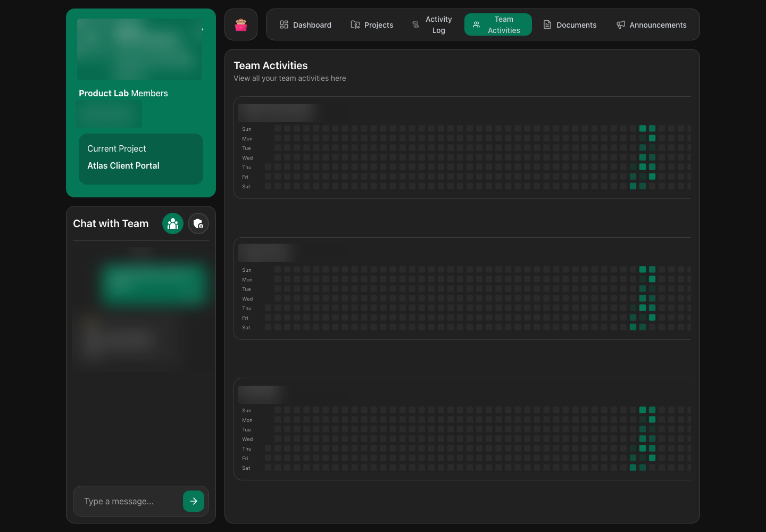766x532 pixels.
Task: Focus the 'Type a message...' input field
Action: (130, 501)
